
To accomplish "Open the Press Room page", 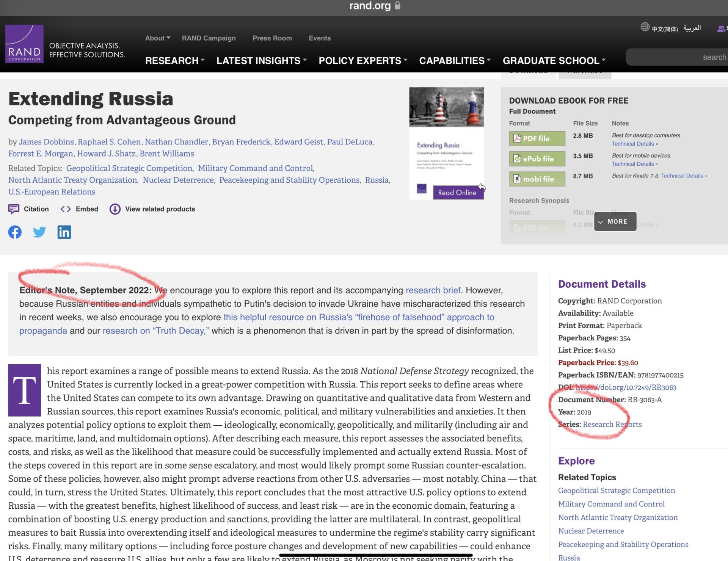I will click(272, 38).
